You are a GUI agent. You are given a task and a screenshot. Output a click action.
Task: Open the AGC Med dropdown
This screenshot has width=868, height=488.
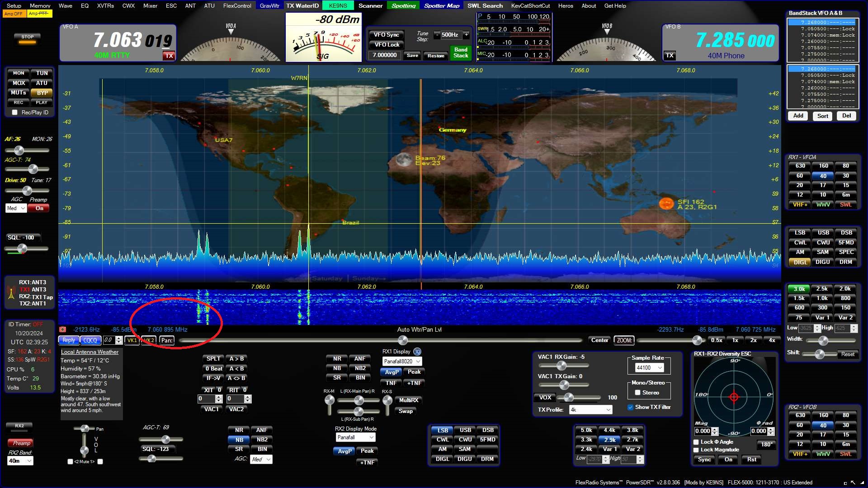click(x=16, y=208)
